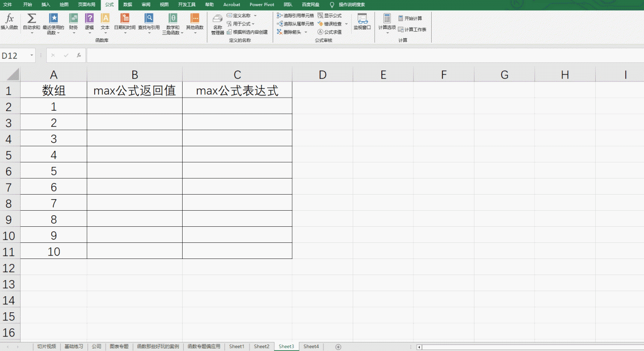Select cell A6 containing 5
The width and height of the screenshot is (644, 351).
point(53,171)
